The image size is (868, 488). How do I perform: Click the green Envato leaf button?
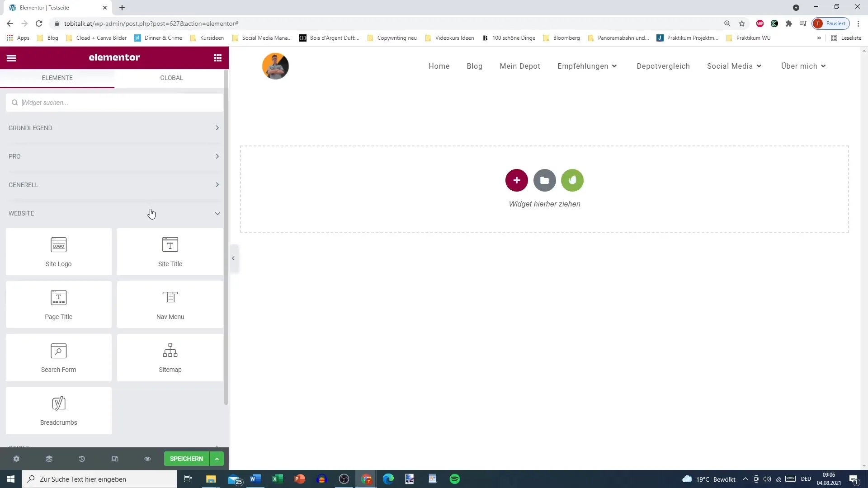click(x=572, y=180)
